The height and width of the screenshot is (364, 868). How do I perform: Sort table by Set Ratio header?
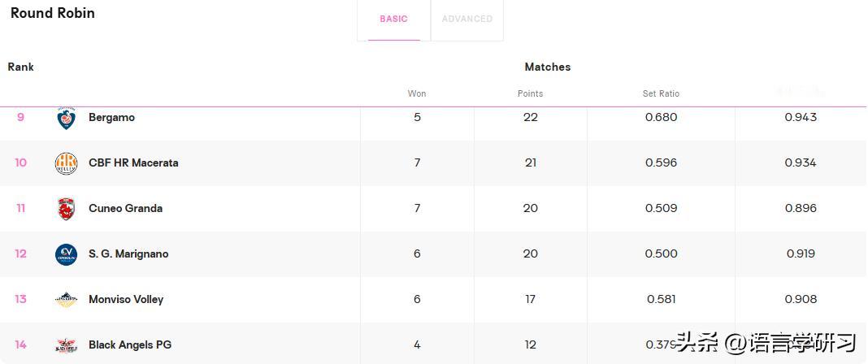point(661,94)
